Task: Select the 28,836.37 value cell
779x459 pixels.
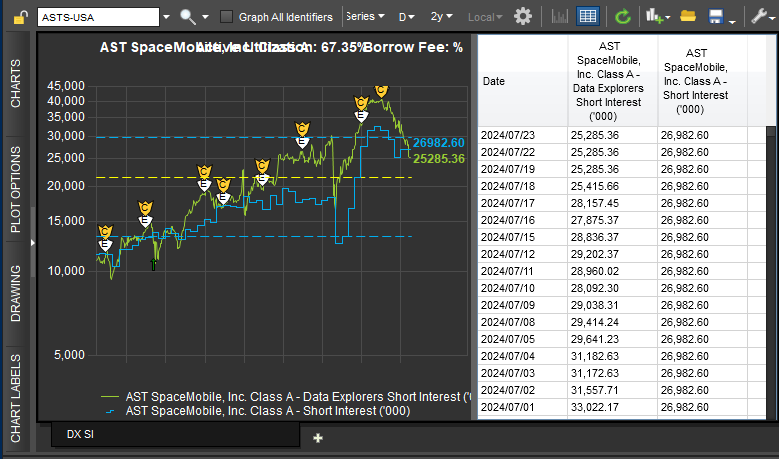Action: (613, 237)
